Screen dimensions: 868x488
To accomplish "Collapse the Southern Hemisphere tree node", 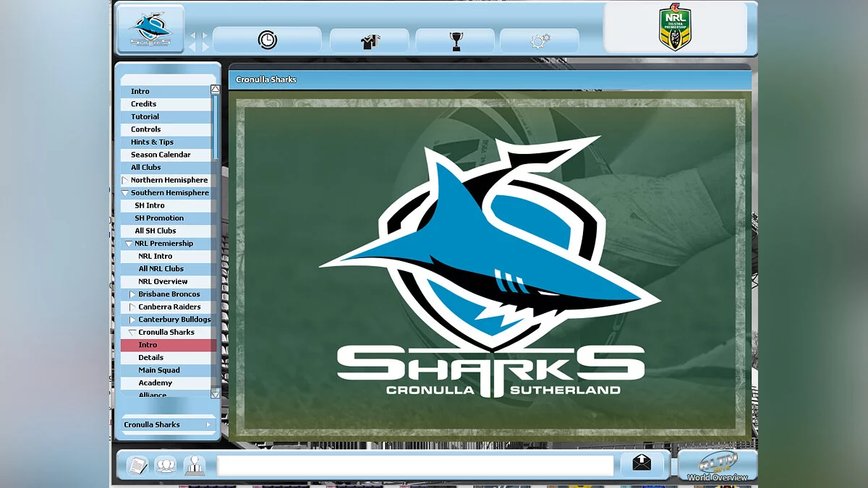I will pos(125,193).
